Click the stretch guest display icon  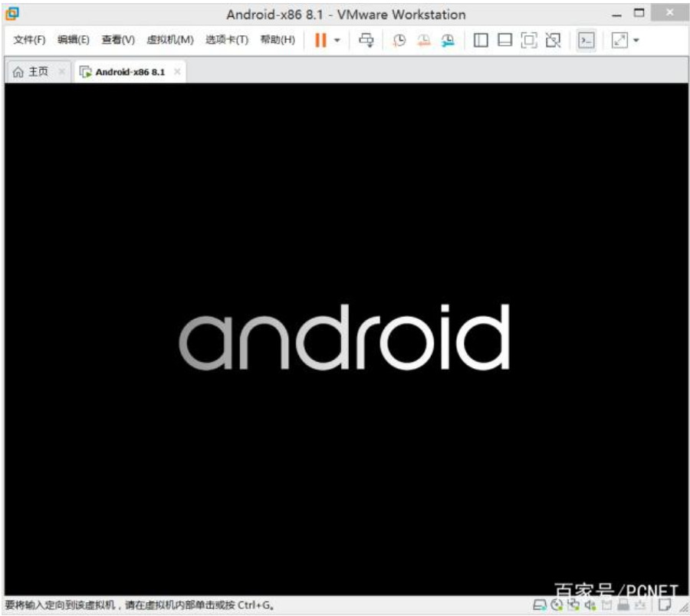(x=619, y=41)
